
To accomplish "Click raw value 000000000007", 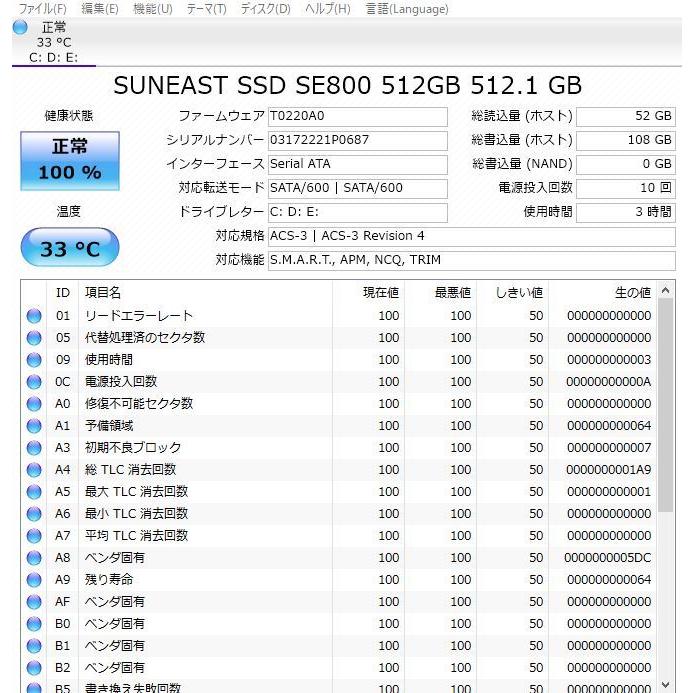I will (x=609, y=448).
